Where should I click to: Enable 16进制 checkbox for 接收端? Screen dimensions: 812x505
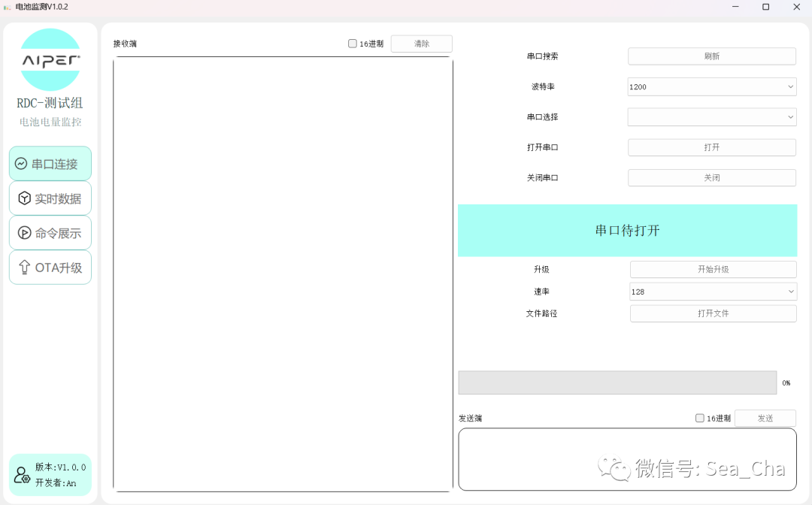click(x=353, y=44)
